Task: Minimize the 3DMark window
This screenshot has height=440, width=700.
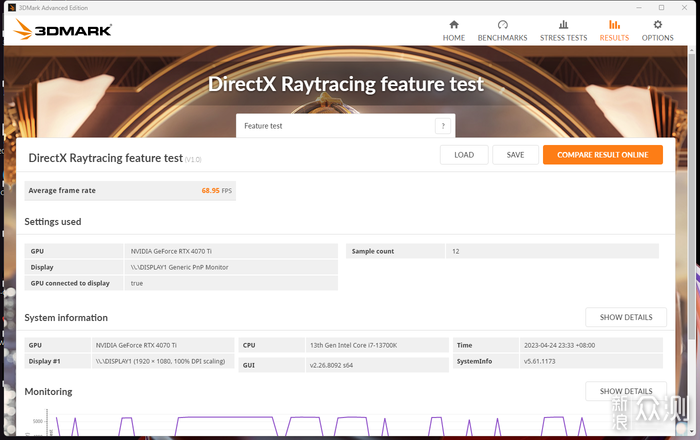Action: [x=639, y=8]
